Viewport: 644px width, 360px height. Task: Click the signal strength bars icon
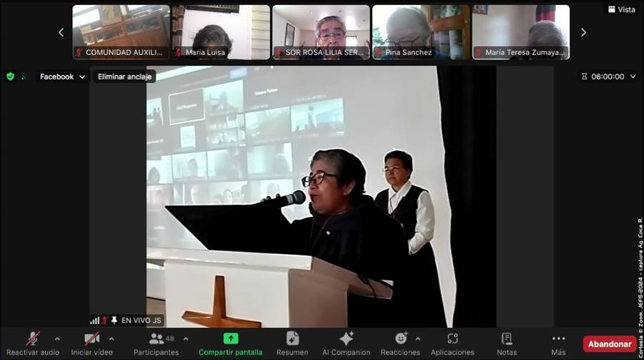tap(95, 320)
